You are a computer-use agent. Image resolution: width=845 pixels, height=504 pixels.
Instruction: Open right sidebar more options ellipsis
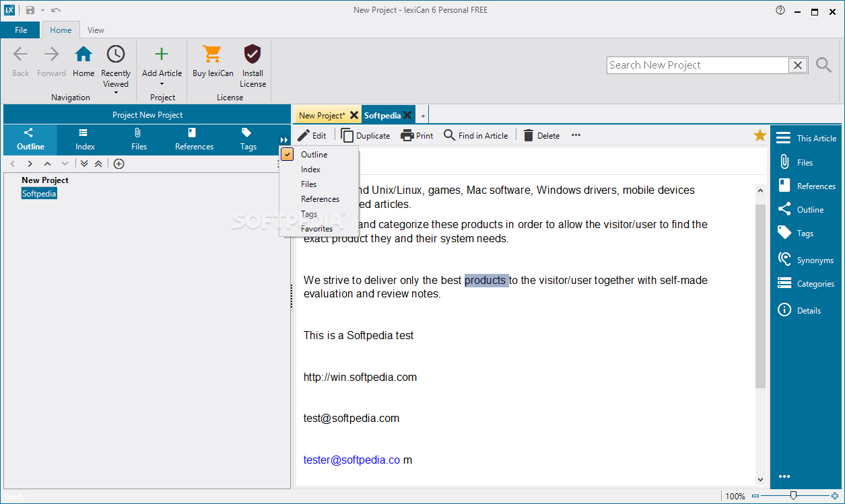coord(784,476)
